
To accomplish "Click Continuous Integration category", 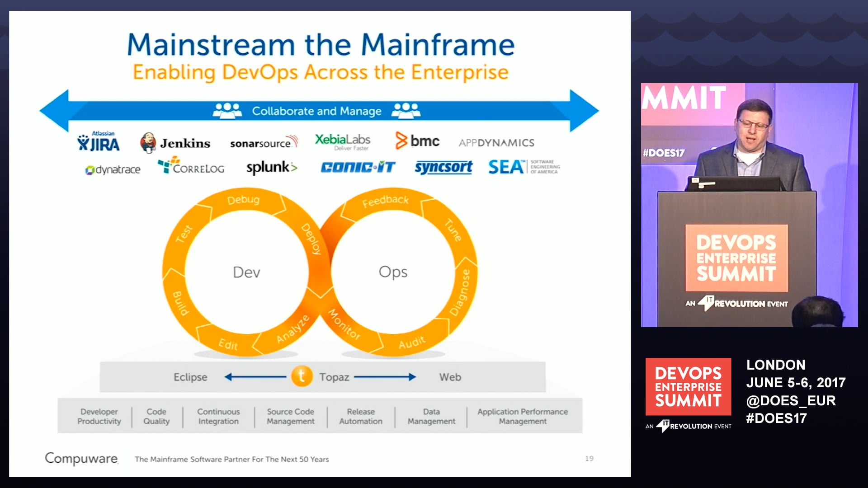I will pos(218,416).
